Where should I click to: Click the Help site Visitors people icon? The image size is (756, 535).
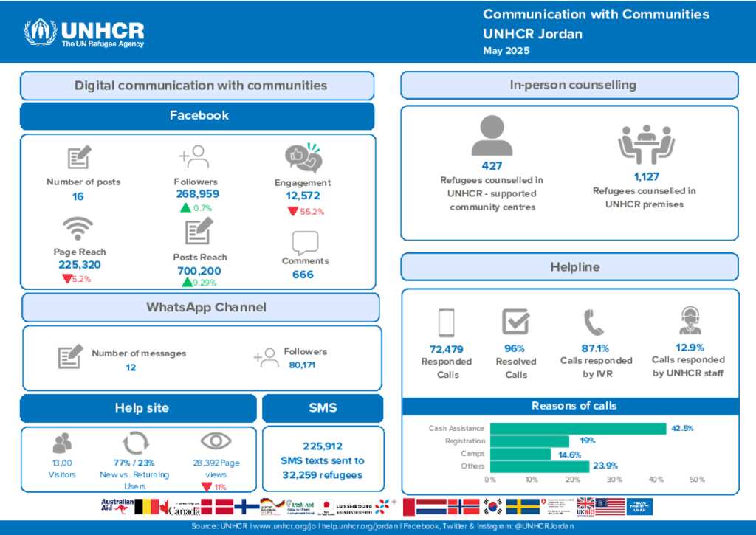(62, 443)
